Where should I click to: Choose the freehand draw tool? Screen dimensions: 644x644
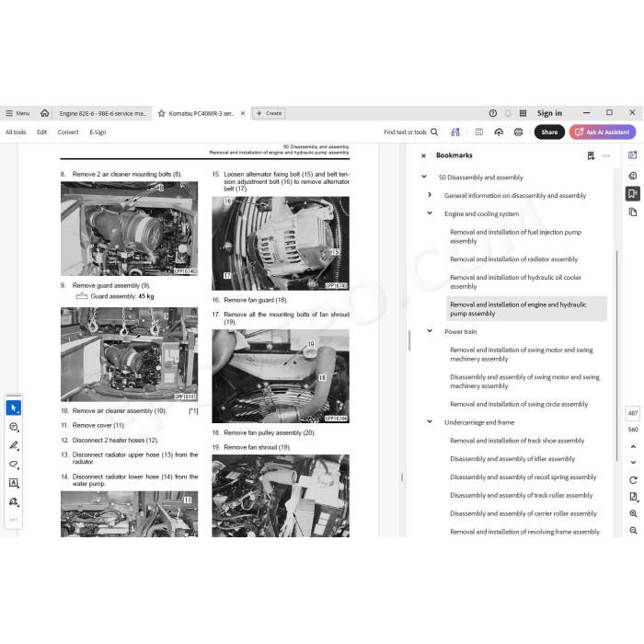click(x=14, y=464)
